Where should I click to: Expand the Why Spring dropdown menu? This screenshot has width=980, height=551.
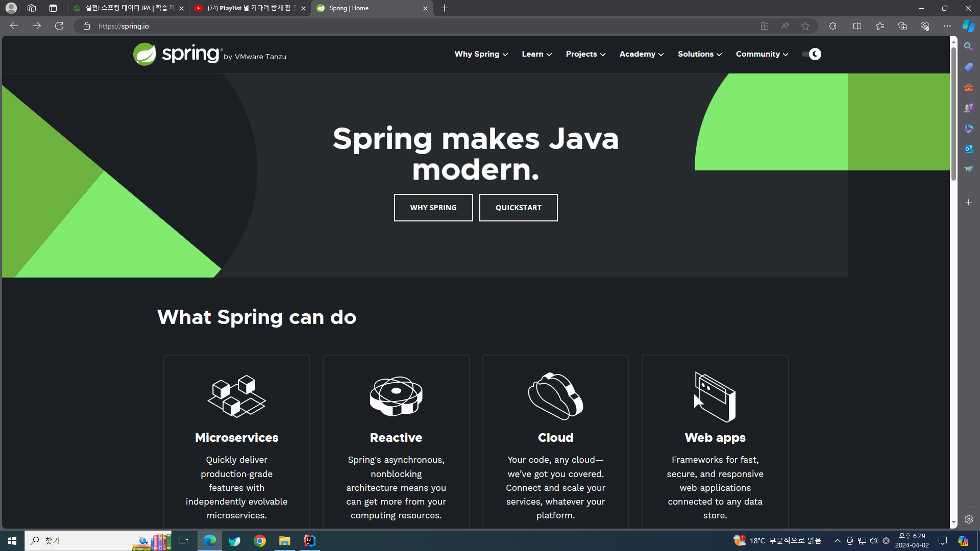pyautogui.click(x=481, y=54)
